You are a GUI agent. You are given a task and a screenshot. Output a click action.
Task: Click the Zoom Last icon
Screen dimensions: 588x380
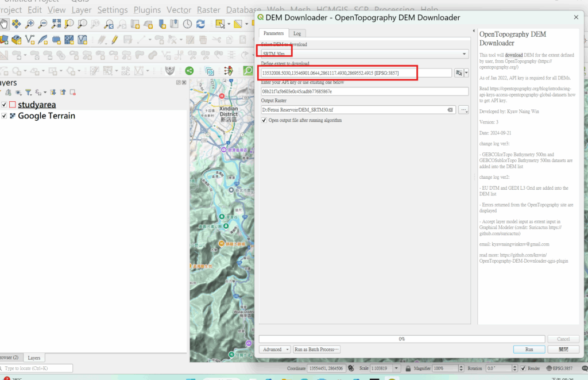tap(109, 24)
